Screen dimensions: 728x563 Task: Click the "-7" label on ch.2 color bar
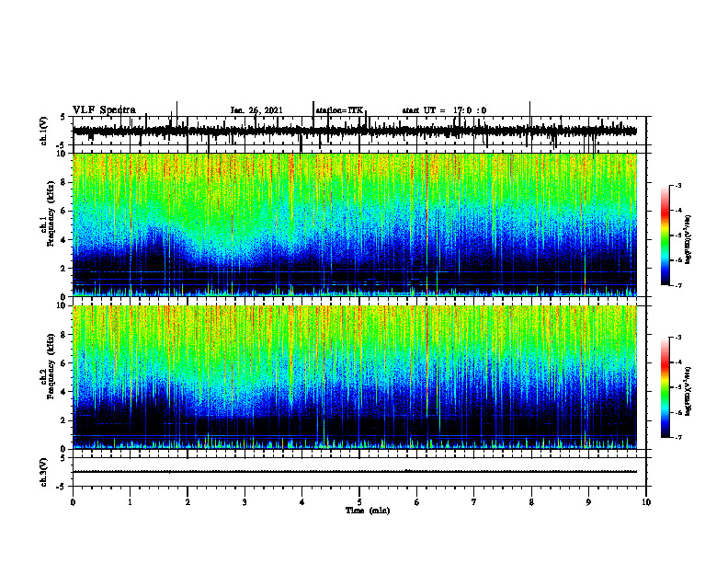(678, 437)
